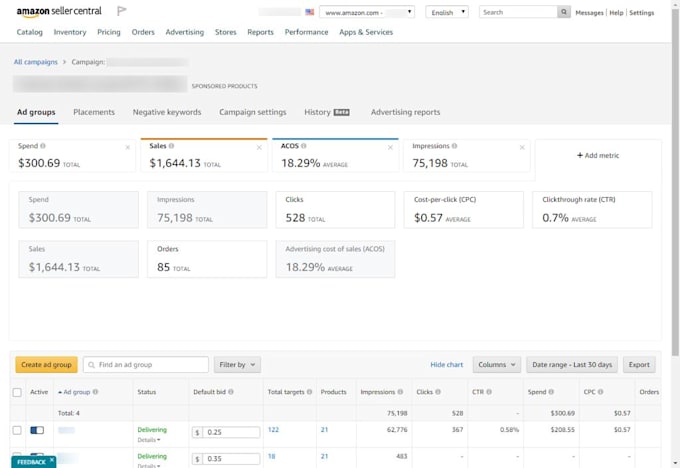The image size is (680, 468).
Task: Click the Add metric button
Action: coord(598,155)
